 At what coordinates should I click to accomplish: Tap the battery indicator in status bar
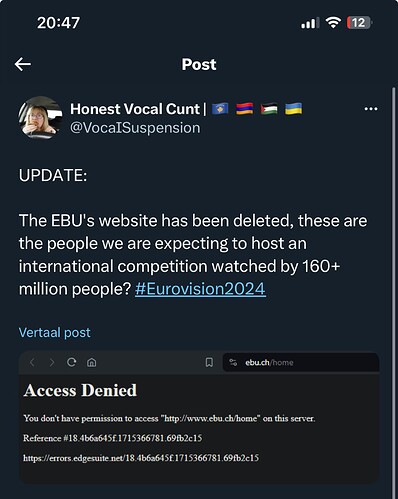tap(359, 23)
